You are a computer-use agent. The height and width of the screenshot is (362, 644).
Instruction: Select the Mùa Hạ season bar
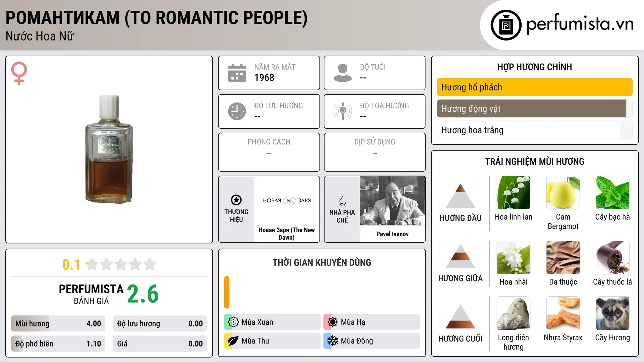point(371,322)
